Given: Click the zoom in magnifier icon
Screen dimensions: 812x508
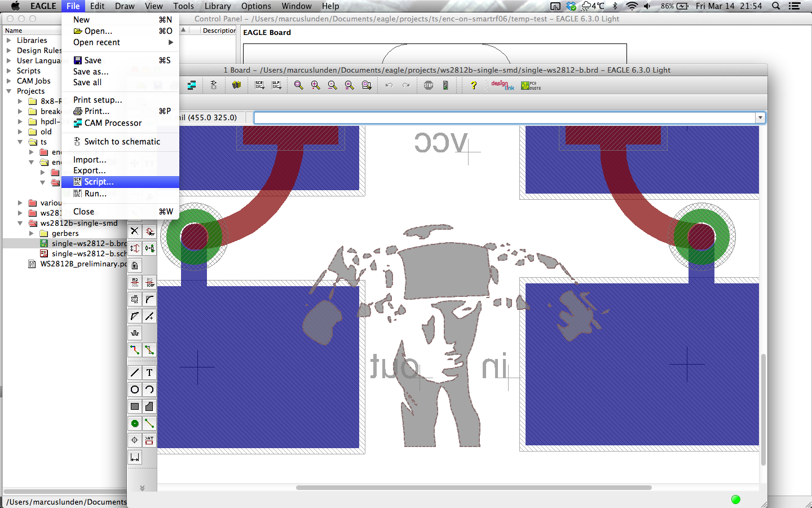Looking at the screenshot, I should (x=316, y=85).
